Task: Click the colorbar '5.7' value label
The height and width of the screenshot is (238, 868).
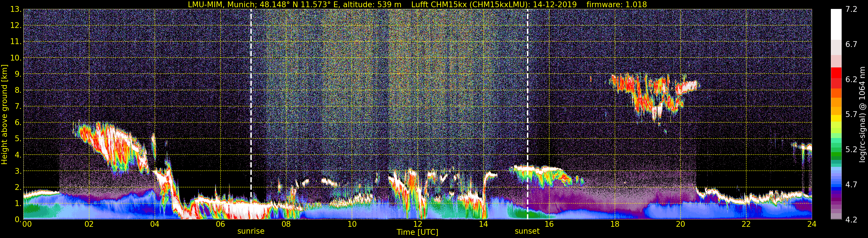Action: pyautogui.click(x=851, y=114)
